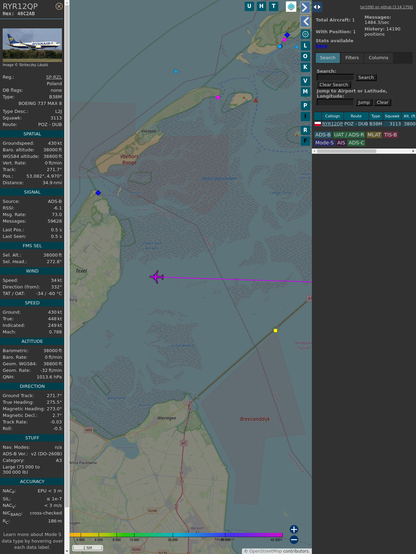
Task: Click the UAT / ADS-R legend label
Action: click(349, 135)
